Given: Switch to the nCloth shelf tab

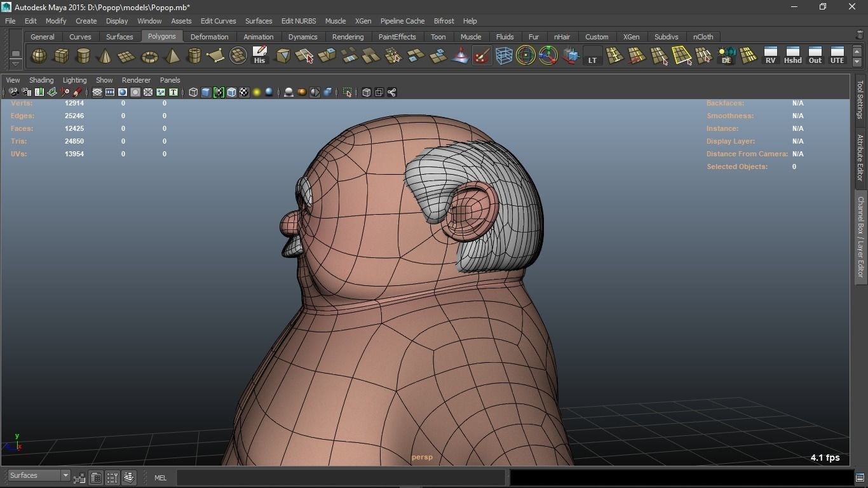Looking at the screenshot, I should pos(703,37).
